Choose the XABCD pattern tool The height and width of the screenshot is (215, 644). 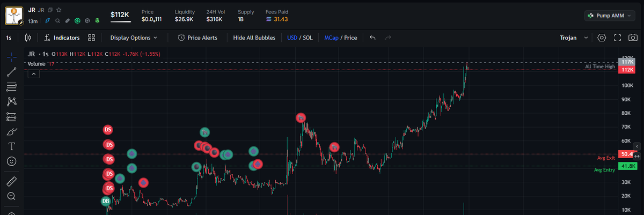coord(11,101)
